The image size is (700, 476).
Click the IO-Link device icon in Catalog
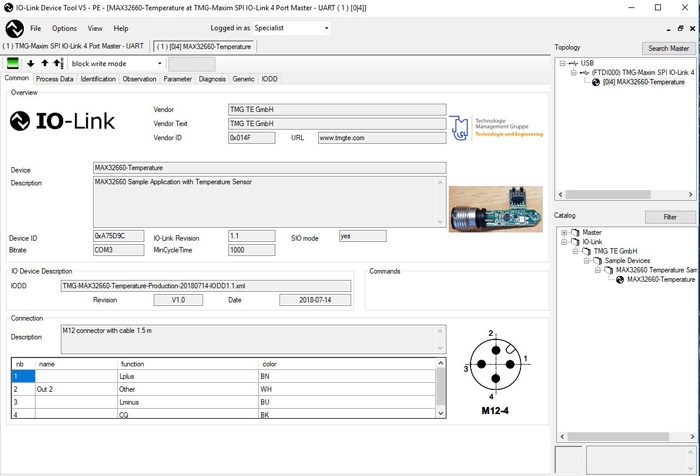(620, 280)
